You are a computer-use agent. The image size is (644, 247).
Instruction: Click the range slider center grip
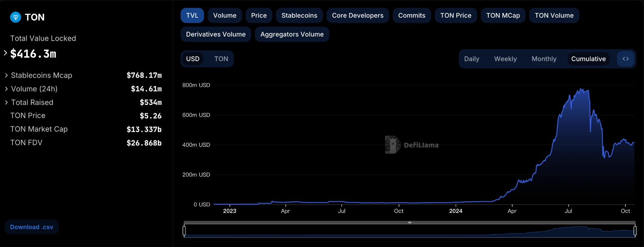tap(409, 223)
